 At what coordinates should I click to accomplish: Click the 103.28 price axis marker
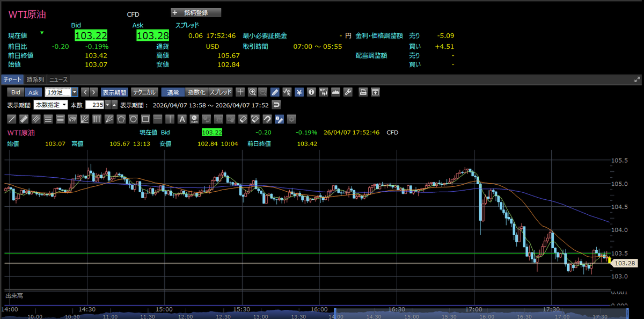[625, 263]
